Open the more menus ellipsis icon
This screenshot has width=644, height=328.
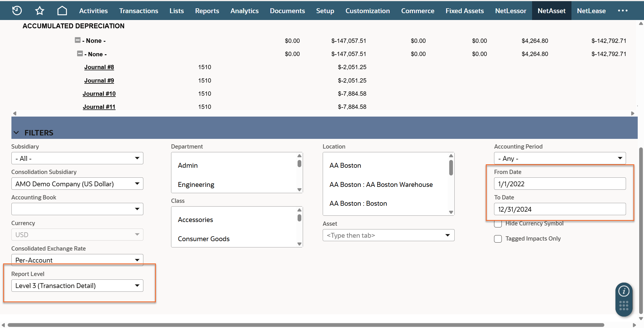click(623, 11)
